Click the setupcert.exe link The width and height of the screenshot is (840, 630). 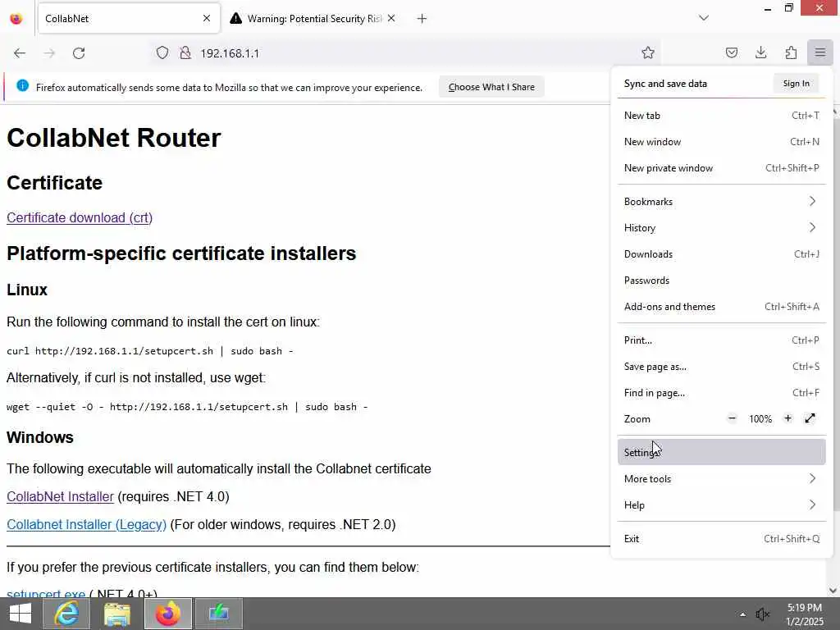46,593
